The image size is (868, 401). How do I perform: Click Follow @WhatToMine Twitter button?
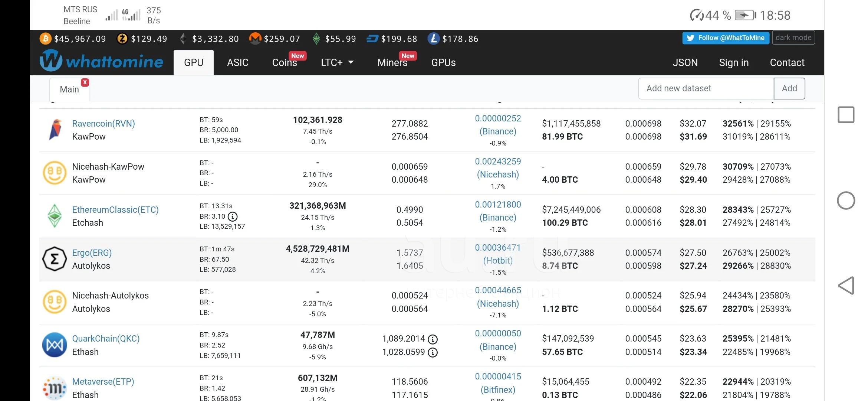[x=726, y=38]
